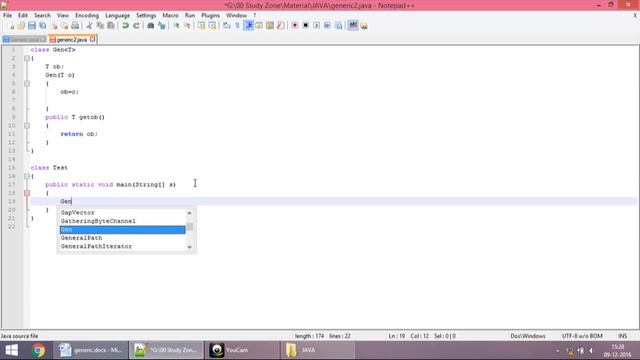Image resolution: width=640 pixels, height=360 pixels.
Task: Toggle synchronize vertical scrolling
Action: tap(201, 26)
